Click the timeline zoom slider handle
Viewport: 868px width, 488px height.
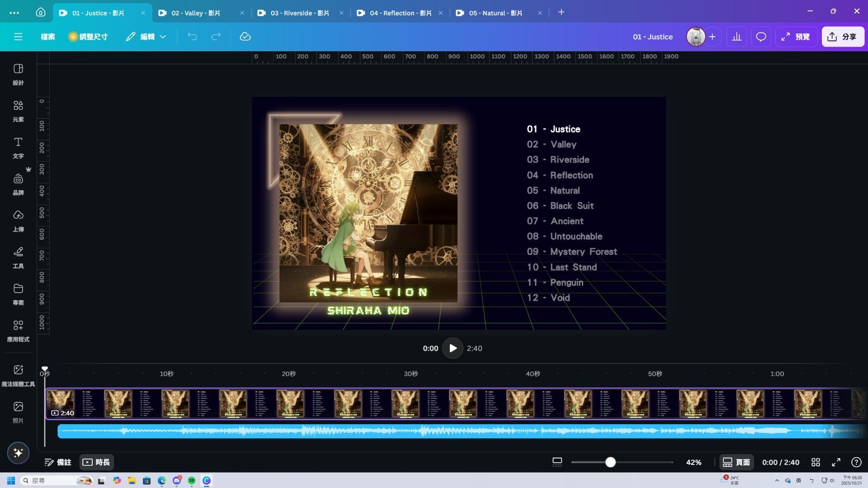[610, 462]
